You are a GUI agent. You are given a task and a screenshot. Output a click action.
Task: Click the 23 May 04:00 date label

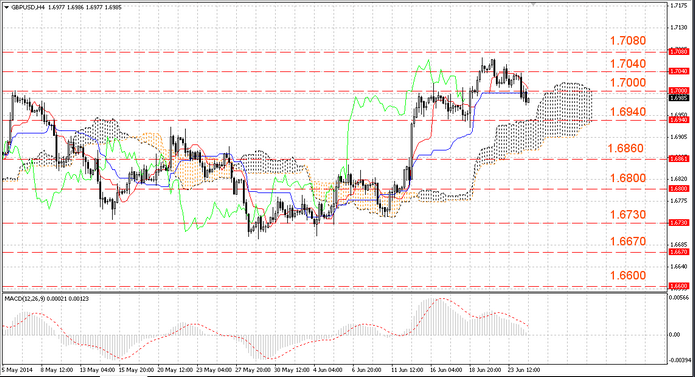215,369
